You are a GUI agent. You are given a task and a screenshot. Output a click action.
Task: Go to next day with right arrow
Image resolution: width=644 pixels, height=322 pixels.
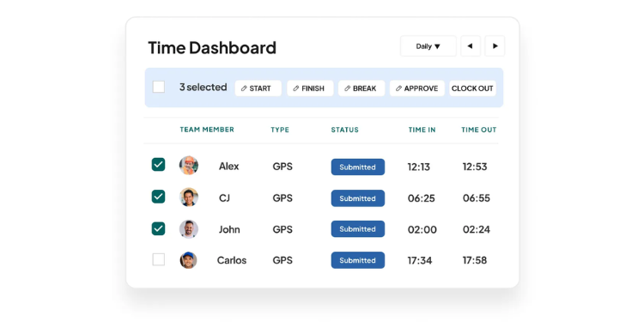tap(495, 46)
